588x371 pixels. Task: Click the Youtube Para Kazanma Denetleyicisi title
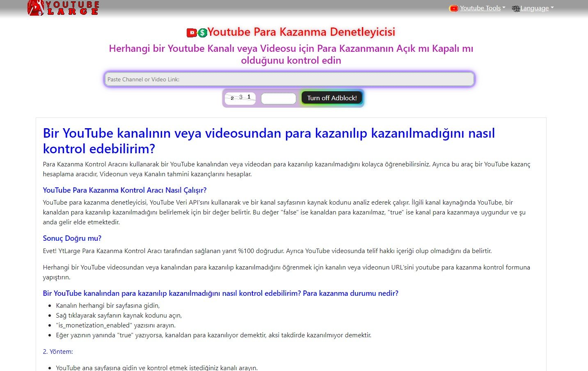pyautogui.click(x=301, y=32)
